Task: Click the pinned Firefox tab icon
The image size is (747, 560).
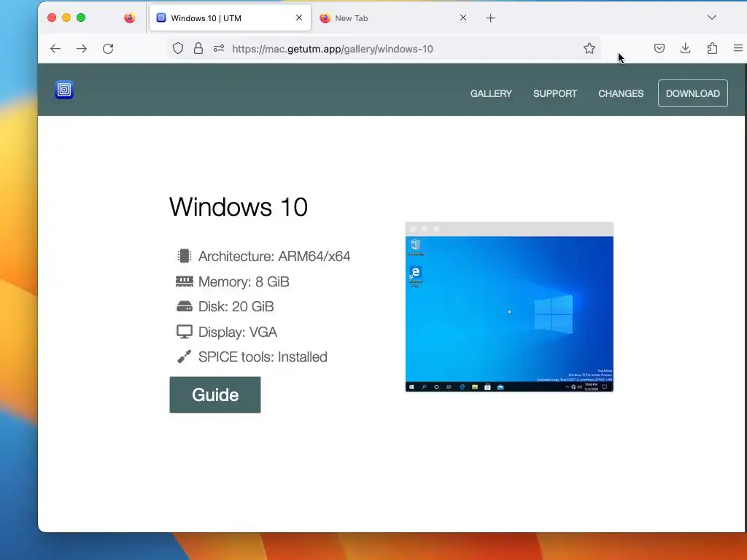Action: [x=130, y=18]
